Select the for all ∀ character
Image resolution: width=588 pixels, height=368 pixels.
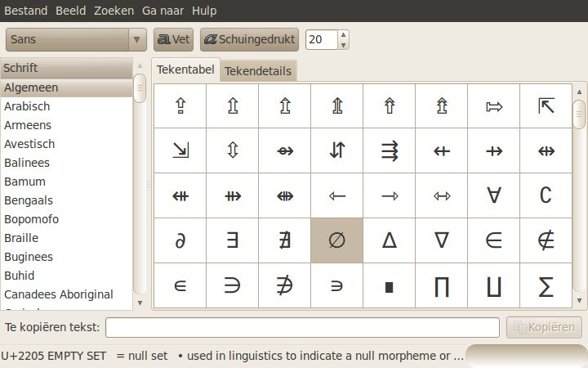[493, 195]
